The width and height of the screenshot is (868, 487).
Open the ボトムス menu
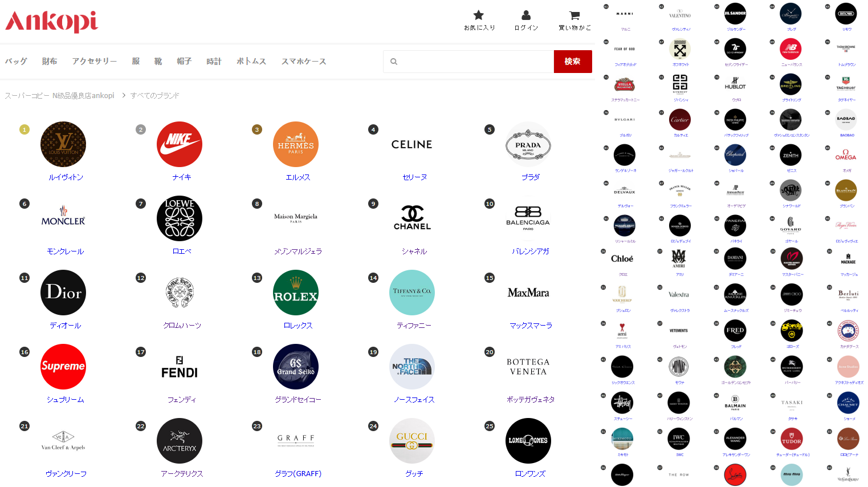click(x=251, y=62)
